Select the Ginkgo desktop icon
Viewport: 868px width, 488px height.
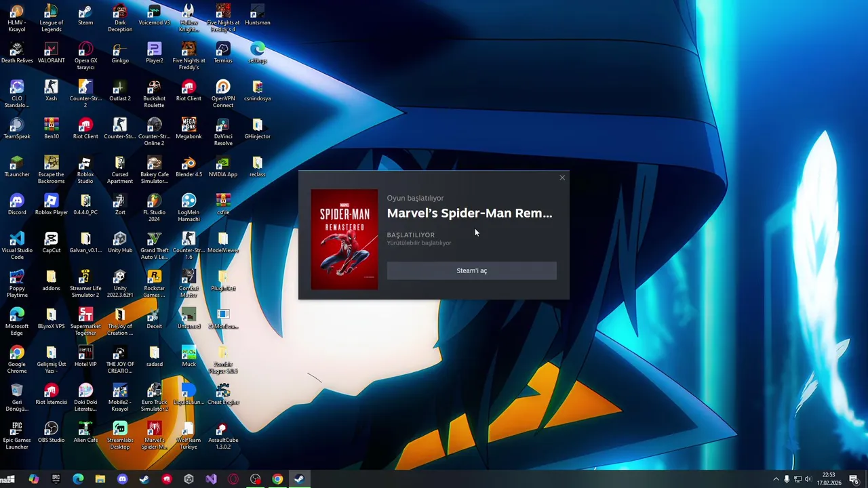tap(120, 53)
